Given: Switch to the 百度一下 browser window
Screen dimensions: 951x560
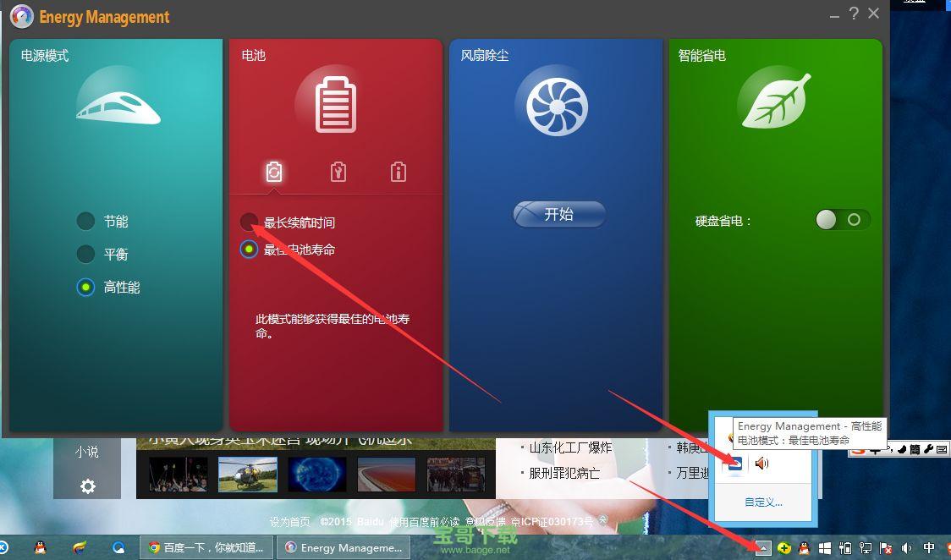Looking at the screenshot, I should pyautogui.click(x=206, y=548).
